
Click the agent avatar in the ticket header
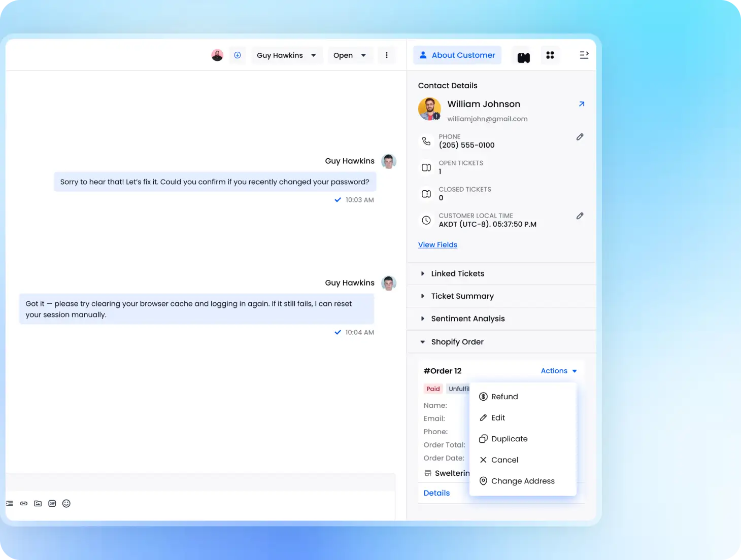click(x=217, y=55)
